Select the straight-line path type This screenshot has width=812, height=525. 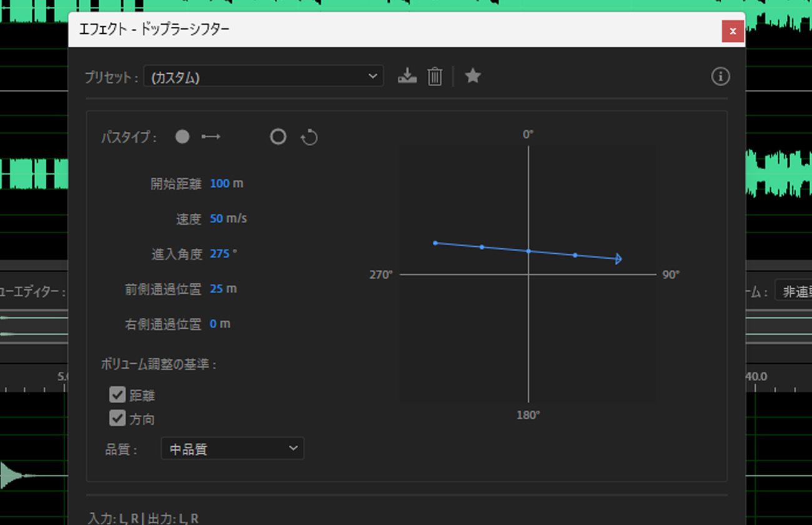point(182,136)
